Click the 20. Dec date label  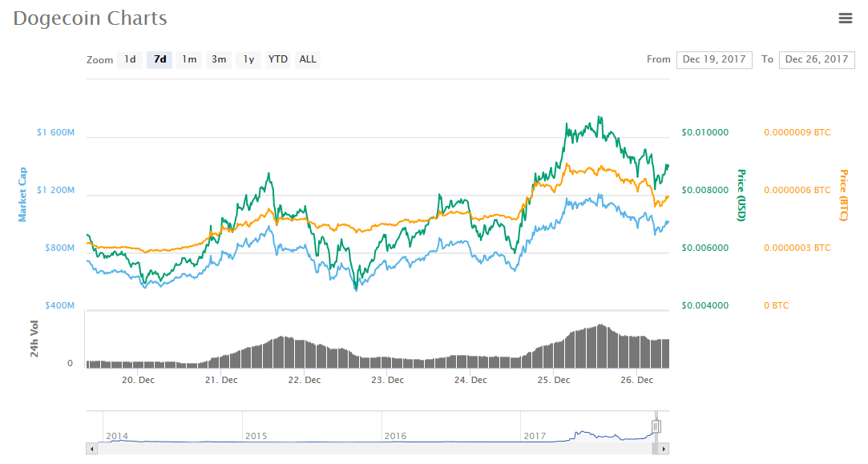(x=139, y=380)
